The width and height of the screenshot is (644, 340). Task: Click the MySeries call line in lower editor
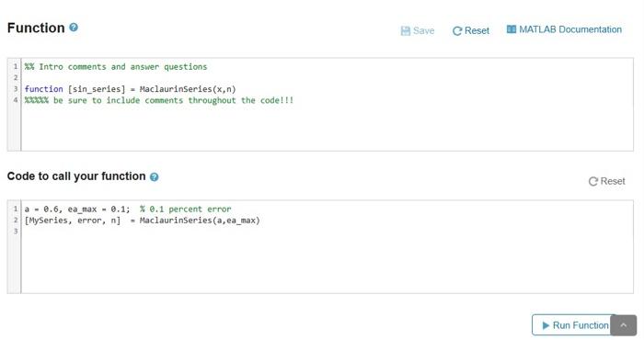[x=142, y=221]
